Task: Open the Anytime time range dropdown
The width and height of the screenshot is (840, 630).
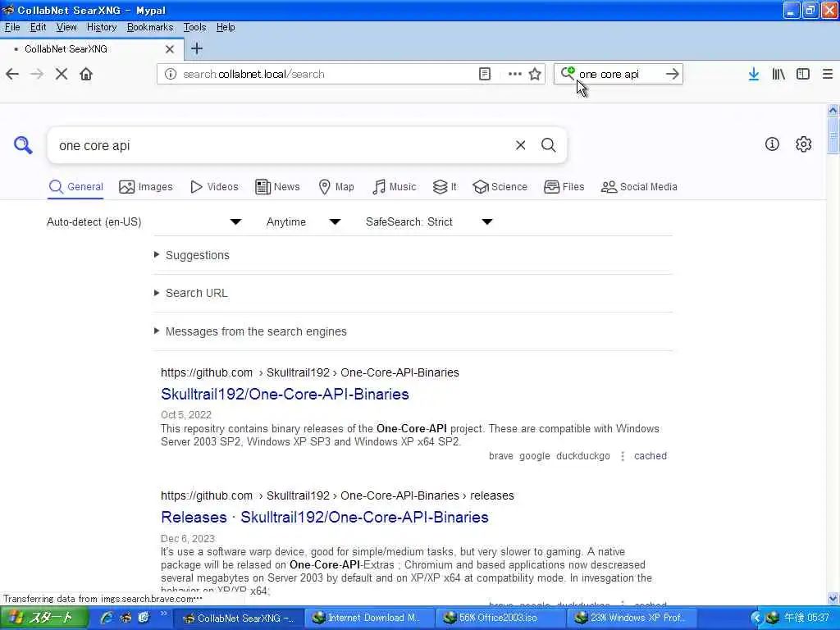Action: [304, 221]
